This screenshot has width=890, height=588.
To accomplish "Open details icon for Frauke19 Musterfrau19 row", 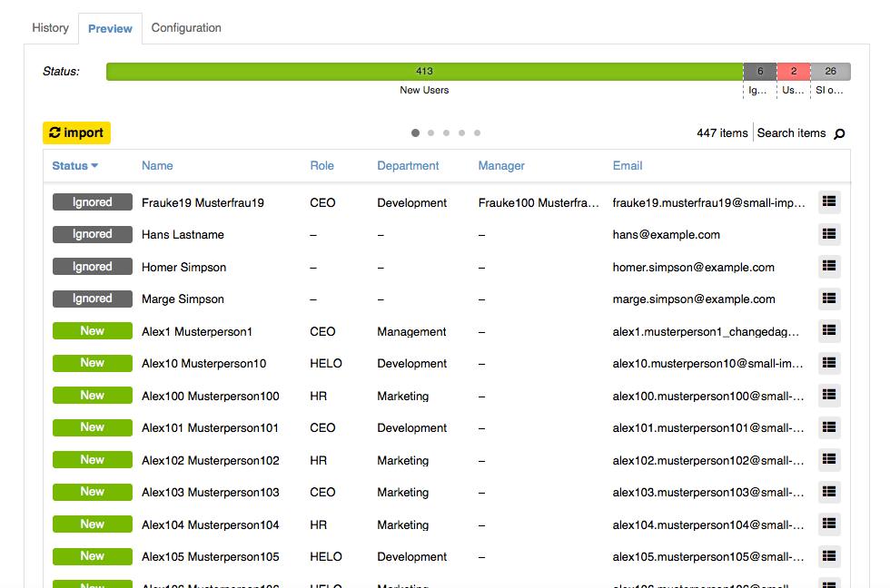I will (828, 202).
